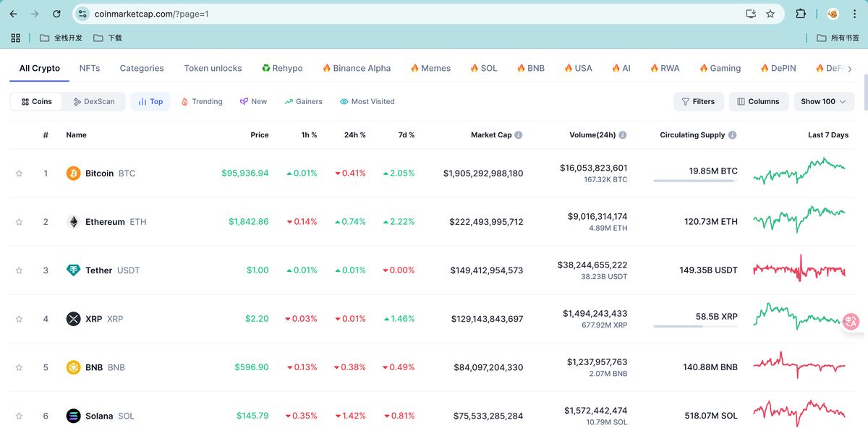Screen dimensions: 868x428
Task: Open the Columns selector
Action: (758, 102)
